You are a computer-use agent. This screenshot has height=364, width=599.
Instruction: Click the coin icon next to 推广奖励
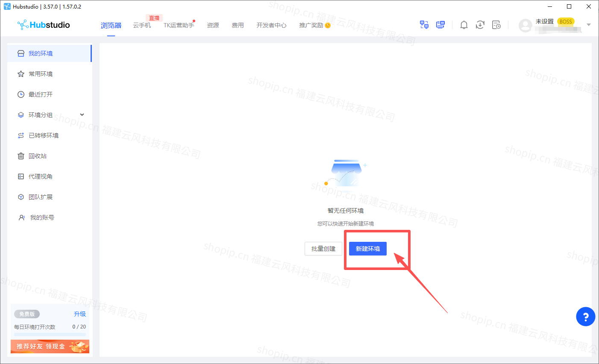click(x=328, y=25)
